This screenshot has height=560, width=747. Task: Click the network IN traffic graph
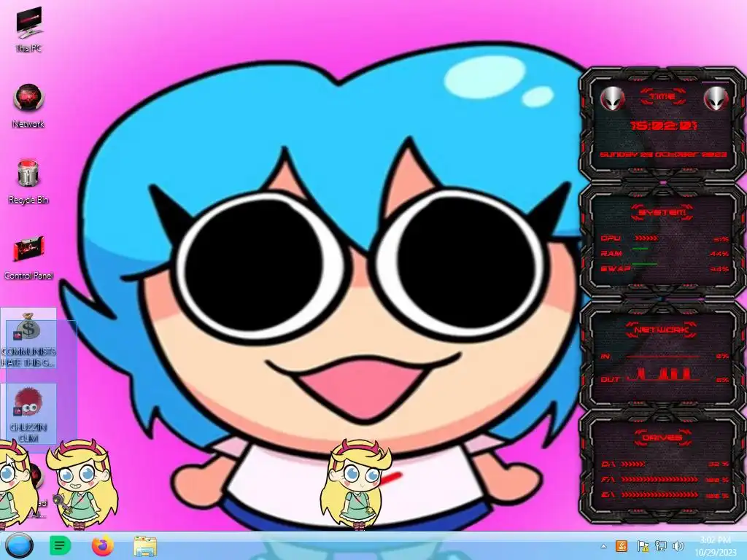[662, 356]
